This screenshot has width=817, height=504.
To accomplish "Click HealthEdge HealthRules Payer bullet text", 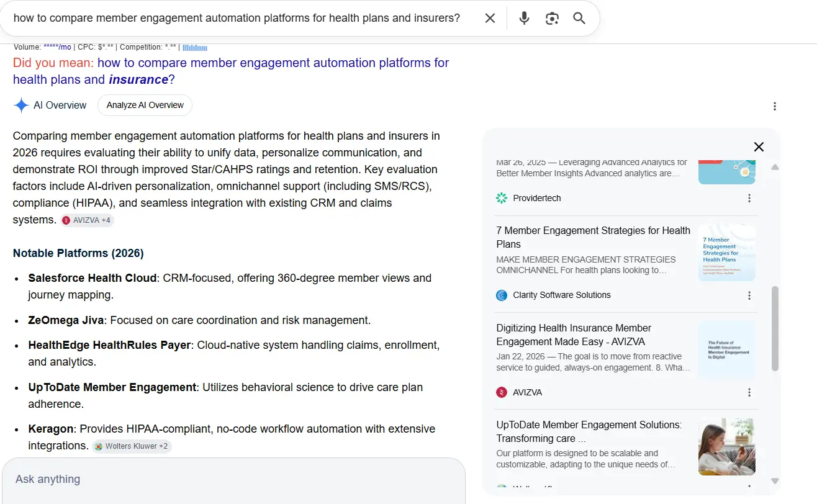I will tap(234, 353).
